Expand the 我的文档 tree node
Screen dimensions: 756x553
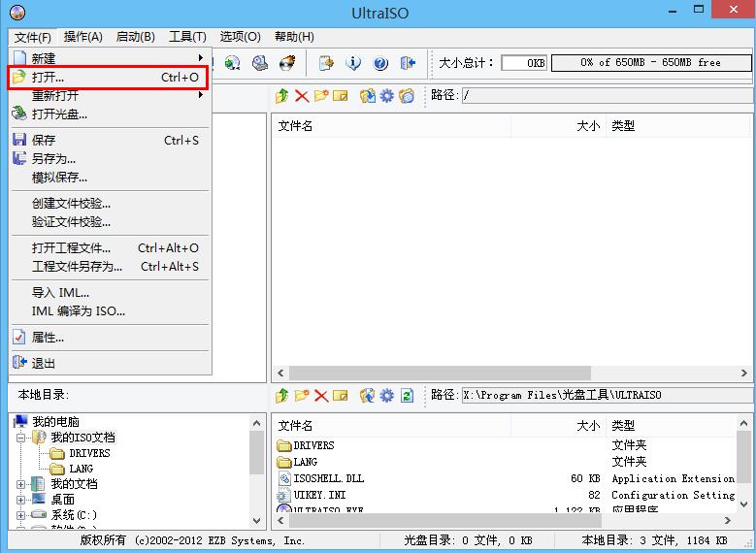tap(21, 484)
